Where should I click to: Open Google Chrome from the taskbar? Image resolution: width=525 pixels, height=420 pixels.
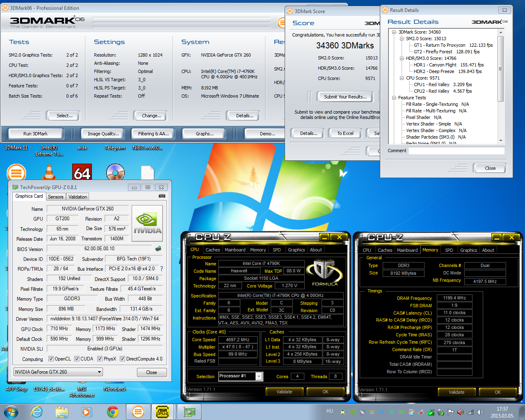pos(113,412)
